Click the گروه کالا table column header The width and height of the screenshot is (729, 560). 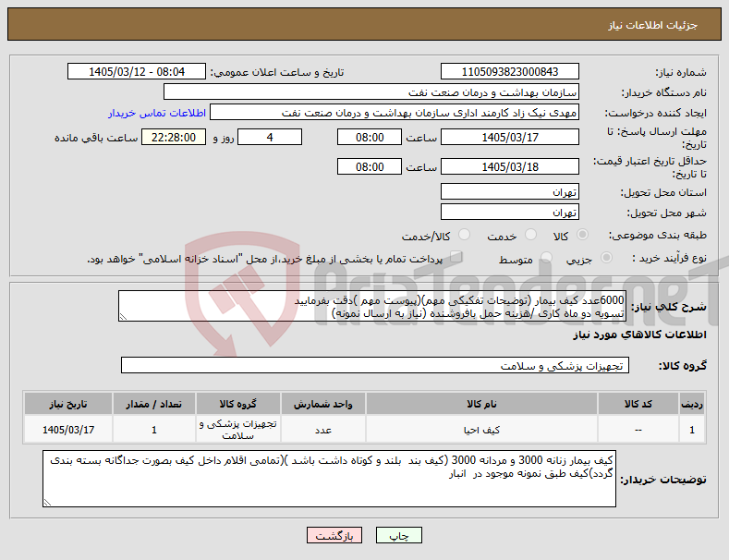coord(238,404)
